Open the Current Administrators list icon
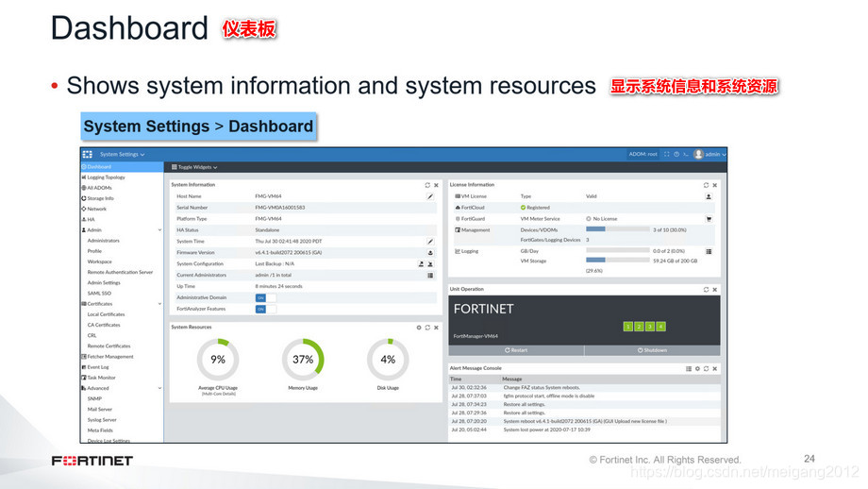Image resolution: width=868 pixels, height=489 pixels. click(430, 276)
